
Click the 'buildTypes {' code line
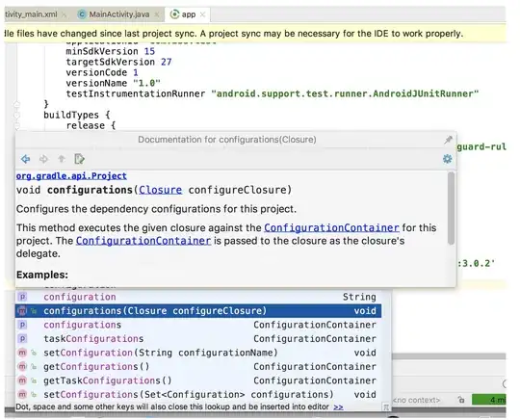click(x=77, y=116)
